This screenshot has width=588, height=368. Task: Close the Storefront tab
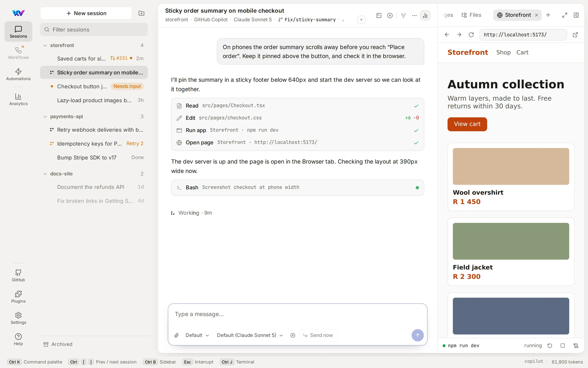537,15
